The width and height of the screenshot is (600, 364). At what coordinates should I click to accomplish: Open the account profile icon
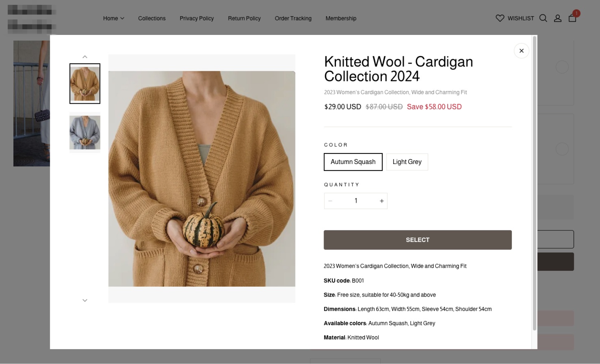click(558, 18)
